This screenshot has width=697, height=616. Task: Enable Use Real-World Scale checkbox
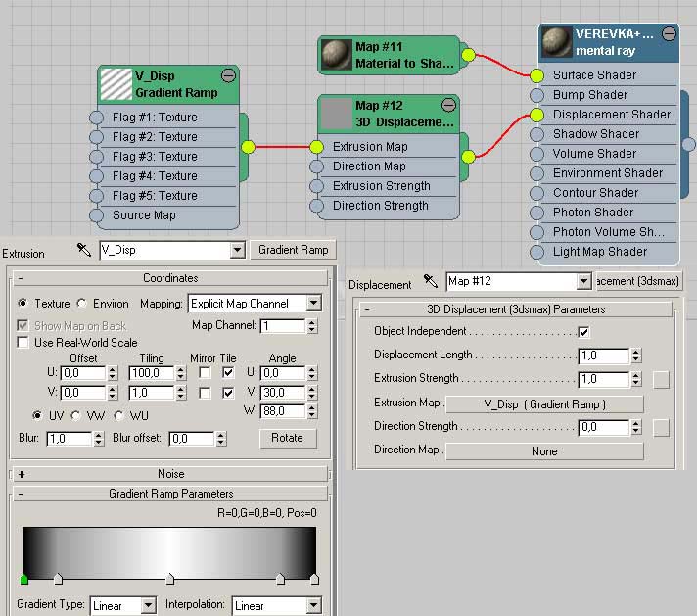[23, 343]
